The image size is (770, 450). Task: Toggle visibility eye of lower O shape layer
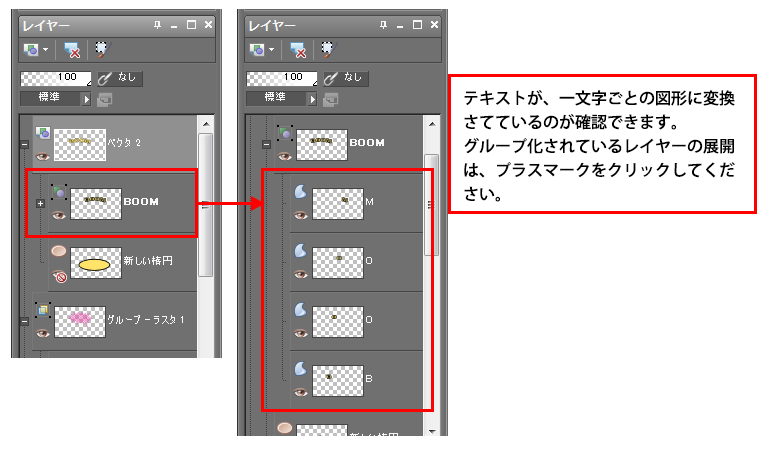[x=301, y=334]
